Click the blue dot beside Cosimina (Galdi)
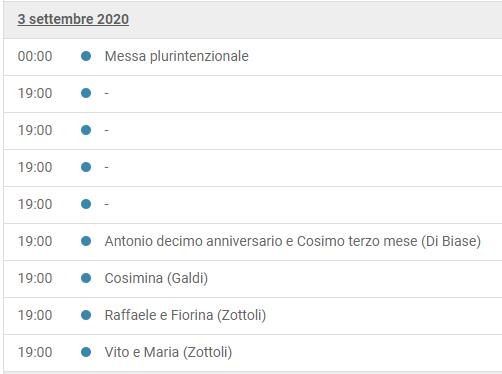Image resolution: width=502 pixels, height=374 pixels. [86, 278]
